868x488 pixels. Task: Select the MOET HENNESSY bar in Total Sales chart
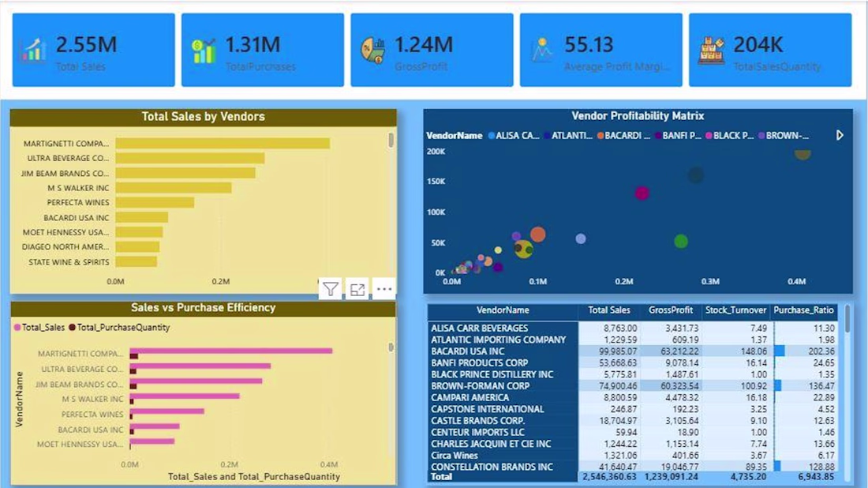coord(139,232)
